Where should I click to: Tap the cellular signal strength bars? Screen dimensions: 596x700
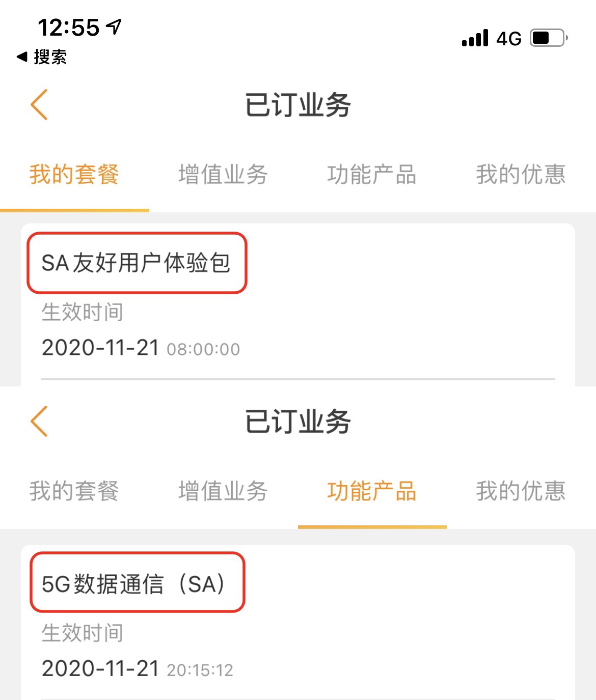475,38
